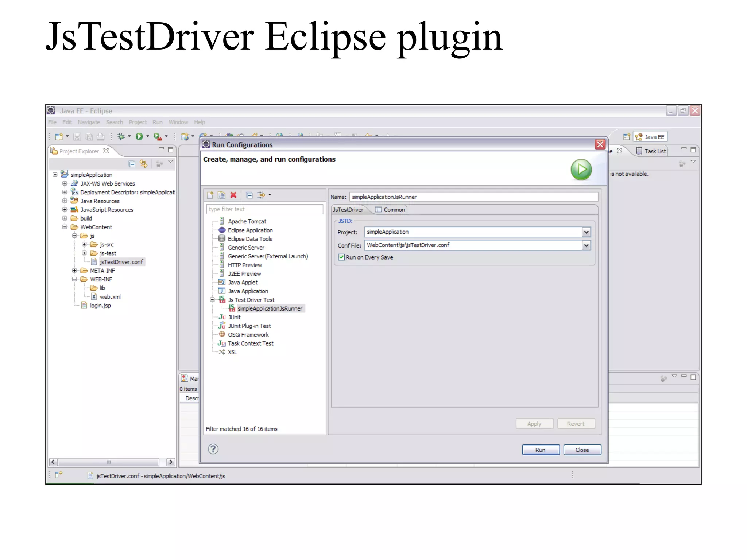Collapse the simpleApplication project node

point(55,175)
